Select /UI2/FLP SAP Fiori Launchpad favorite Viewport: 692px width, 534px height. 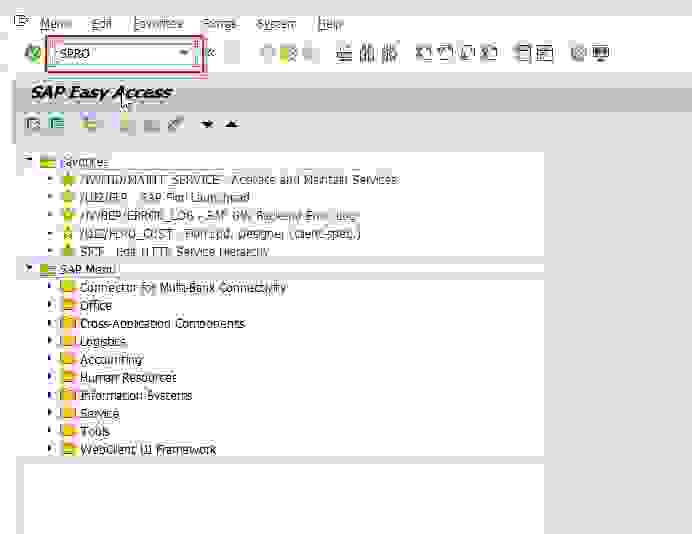coord(165,197)
